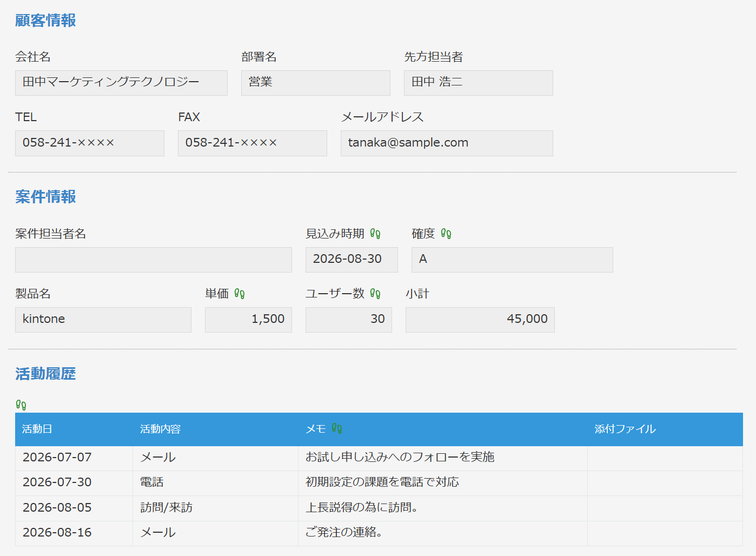Click the 先方担当者 field 田中 浩二
756x556 pixels.
pos(479,83)
